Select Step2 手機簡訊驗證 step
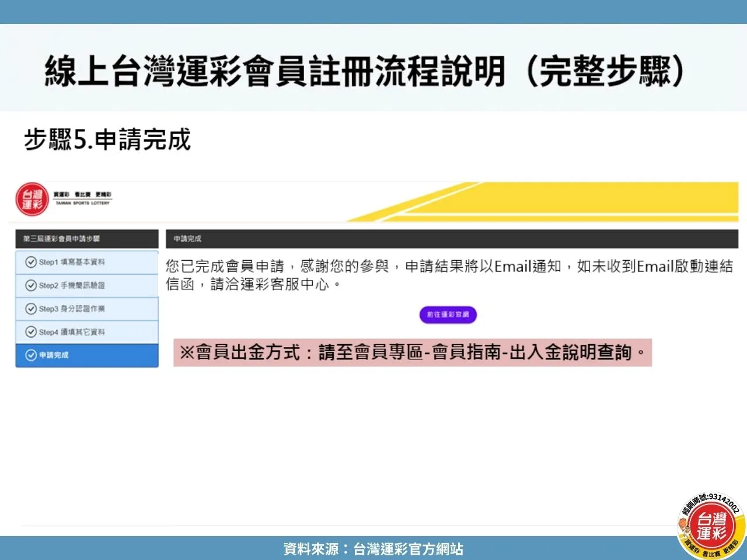This screenshot has width=747, height=560. [x=87, y=285]
